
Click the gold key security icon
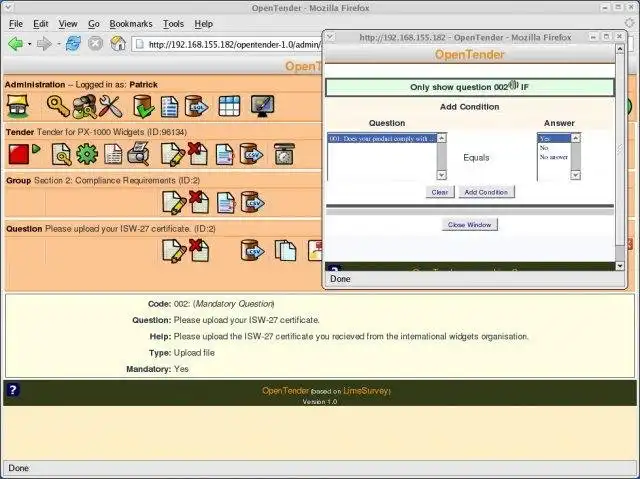coord(58,106)
